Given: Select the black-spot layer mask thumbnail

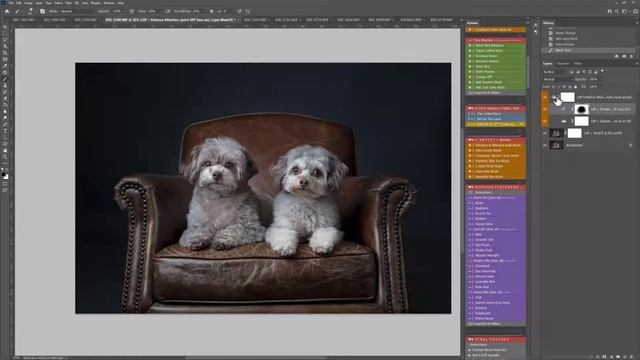Looking at the screenshot, I should 582,109.
